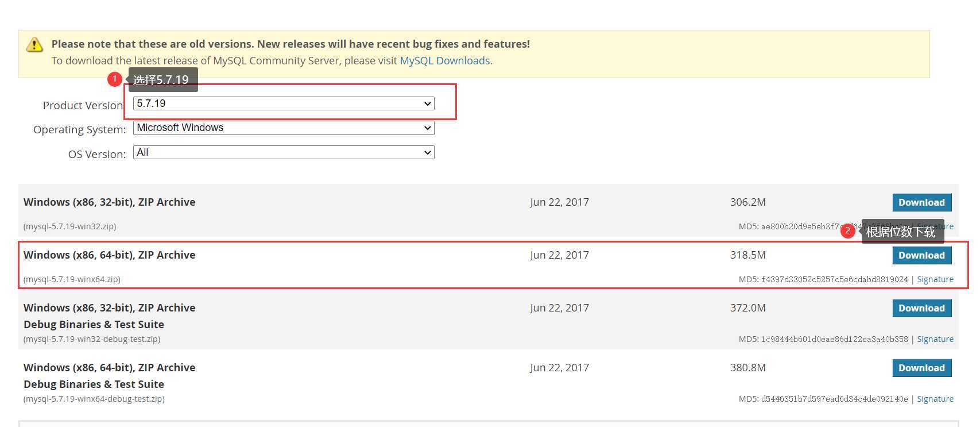Open Signature link for winx64-debug-test.zip
980x427 pixels.
coord(935,399)
